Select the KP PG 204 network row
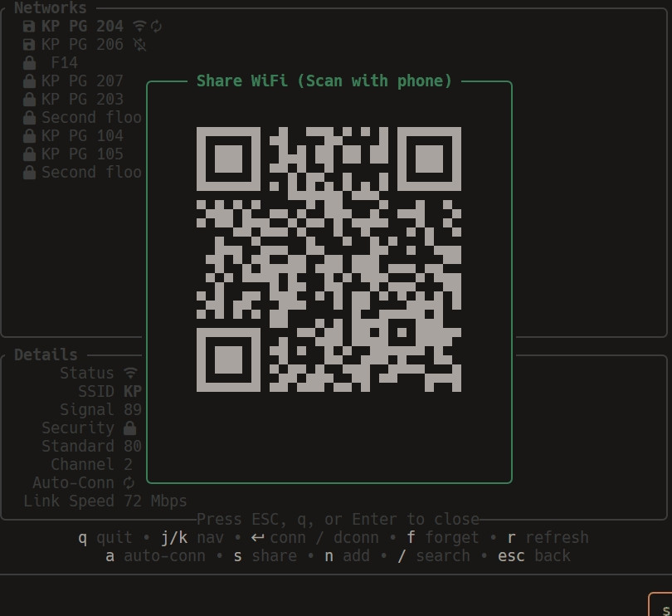 tap(92, 27)
